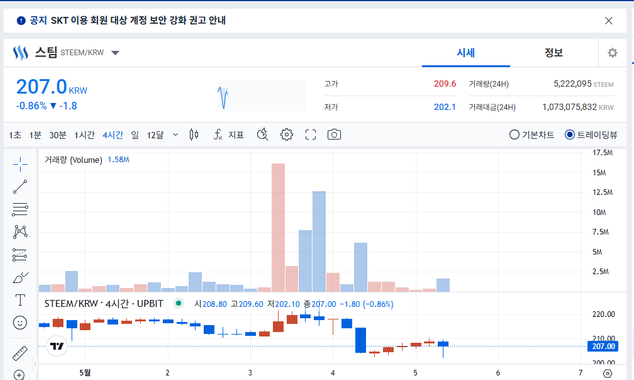
Task: Click the 24H volume 5,222,095 STEEM
Action: click(583, 84)
